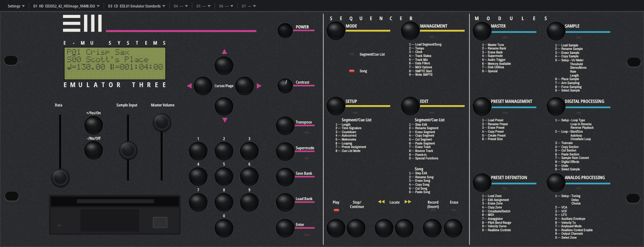Screen dimensions: 644x247
Task: Open the SAMPLE module button
Action: 556,30
